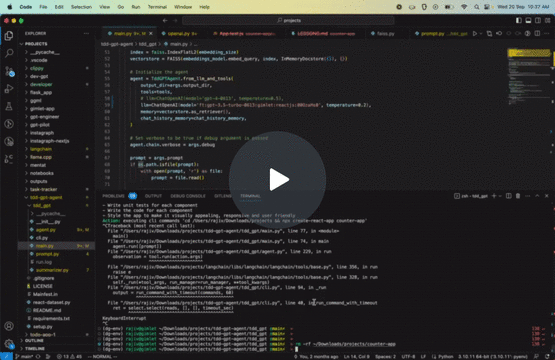
Task: Expand the dev-gpt folder
Action: (x=56, y=76)
